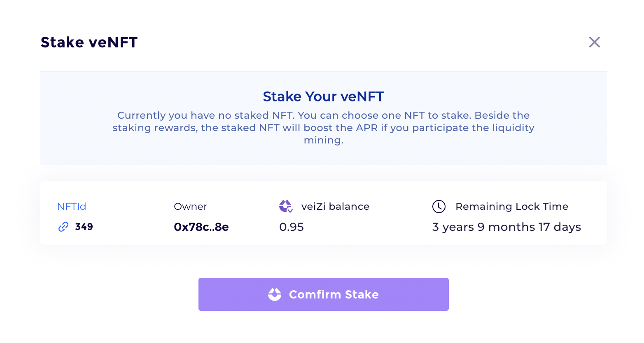Click blank space between the dialog title and close button

tap(362, 42)
